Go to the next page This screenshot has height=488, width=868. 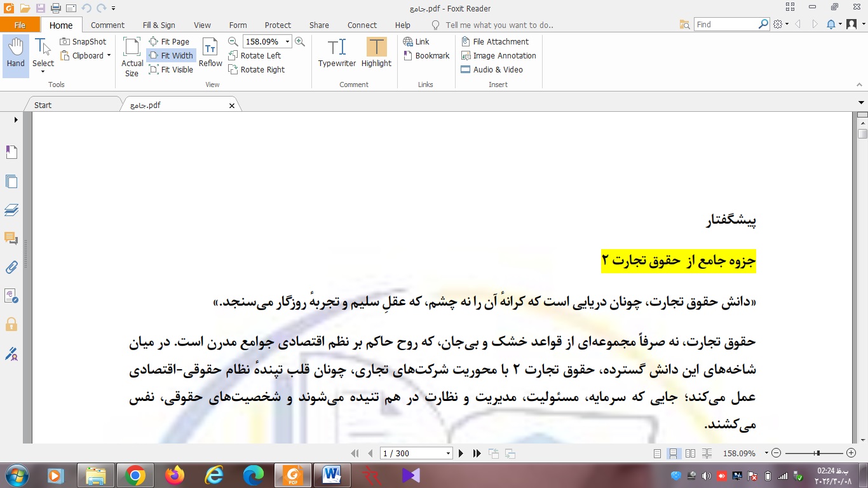461,453
